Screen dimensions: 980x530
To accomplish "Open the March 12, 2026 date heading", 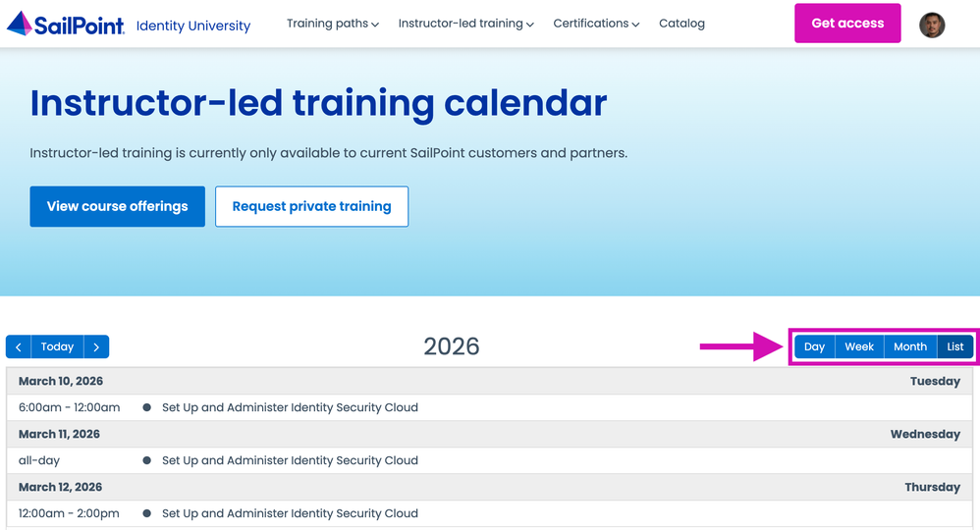I will [x=60, y=488].
